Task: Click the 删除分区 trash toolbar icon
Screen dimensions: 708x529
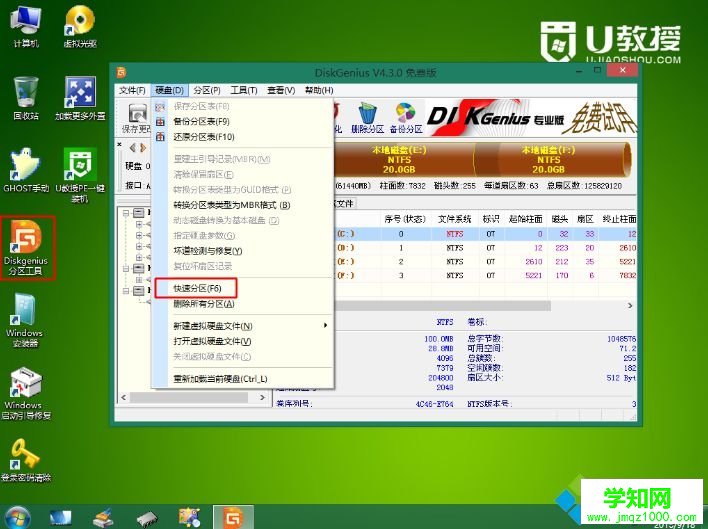Action: [x=368, y=118]
